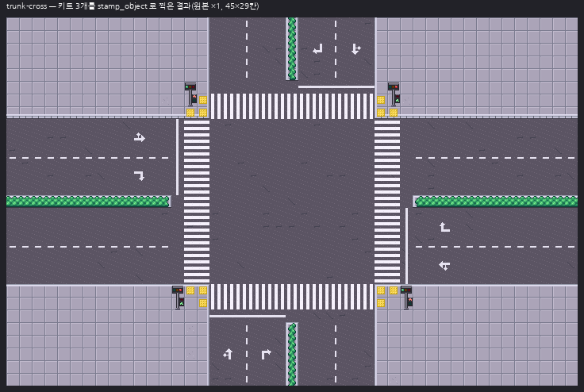This screenshot has height=392, width=584.
Task: Click the south crosswalk stripes
Action: tap(292, 297)
